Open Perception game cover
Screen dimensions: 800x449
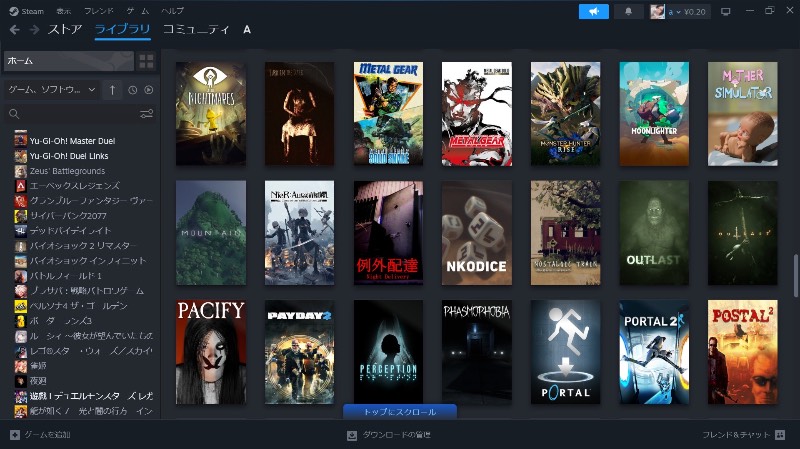coord(388,352)
